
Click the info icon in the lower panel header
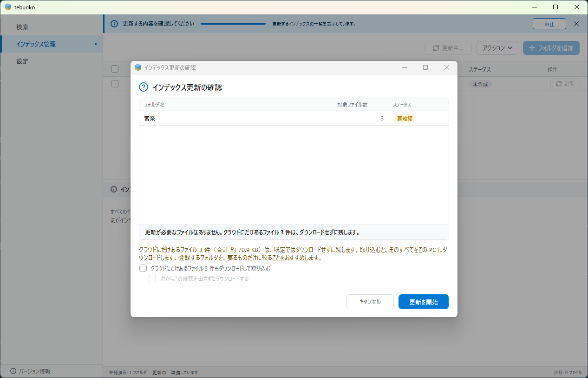tap(114, 189)
